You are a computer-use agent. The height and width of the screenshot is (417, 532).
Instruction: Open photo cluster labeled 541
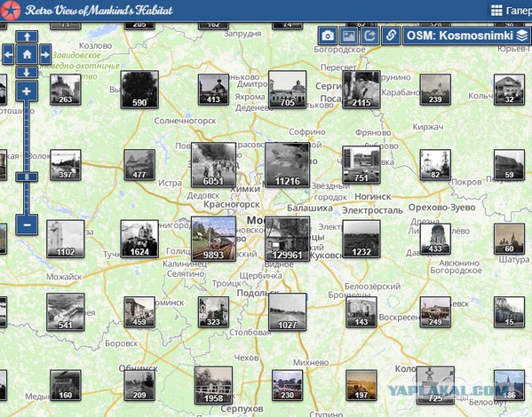pos(66,312)
